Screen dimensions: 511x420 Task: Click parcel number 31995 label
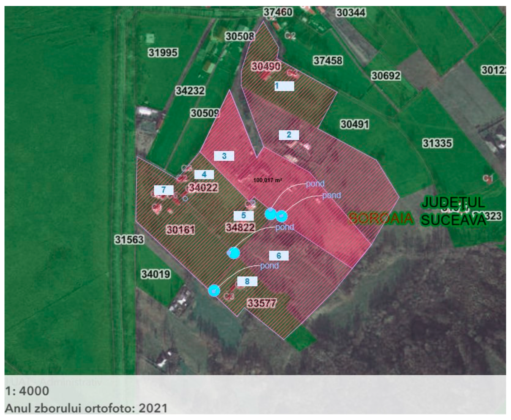tap(163, 52)
